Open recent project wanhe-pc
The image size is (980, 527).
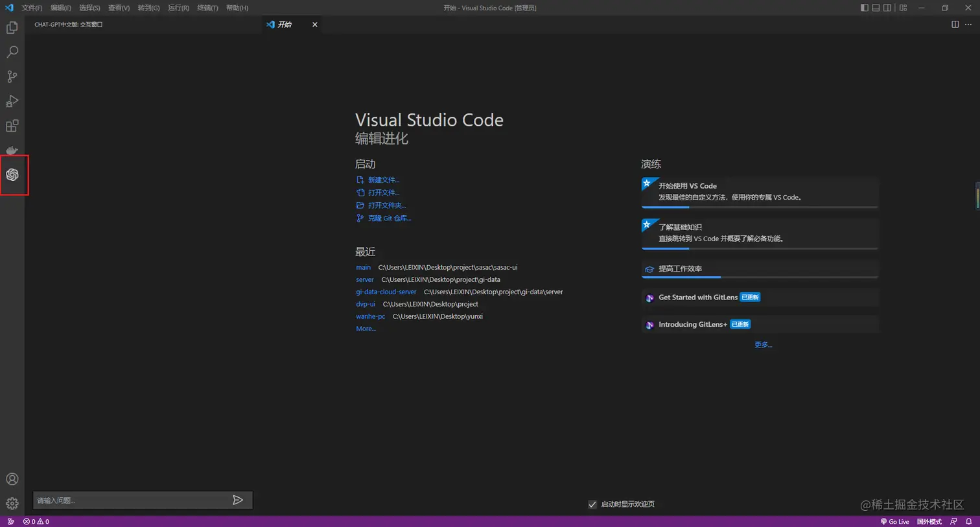tap(370, 316)
